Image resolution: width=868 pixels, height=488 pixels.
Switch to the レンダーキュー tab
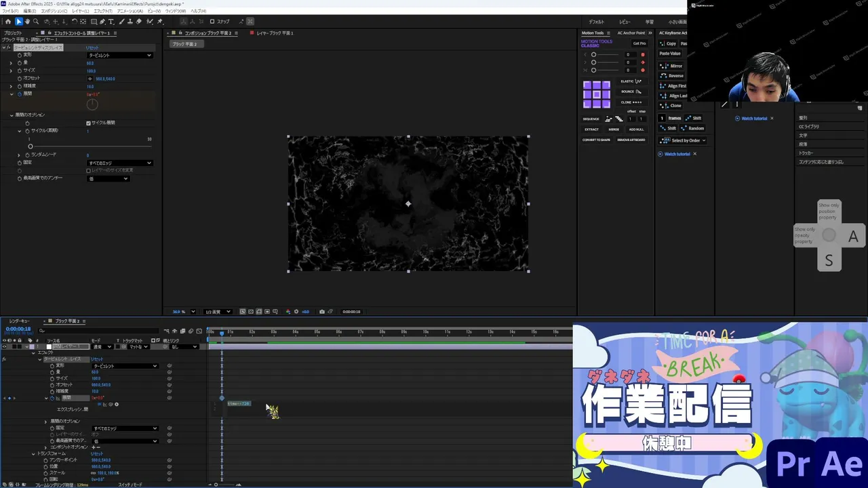pyautogui.click(x=19, y=321)
